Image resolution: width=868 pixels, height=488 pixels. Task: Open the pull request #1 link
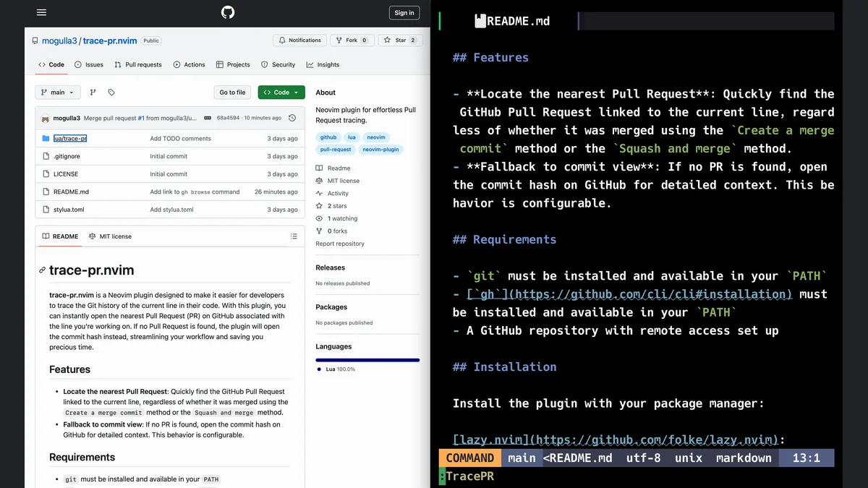[x=141, y=118]
